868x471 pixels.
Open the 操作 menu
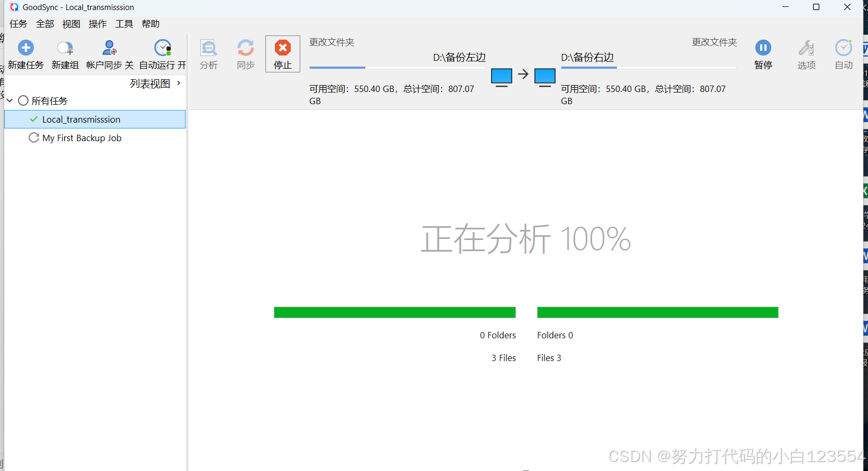click(98, 24)
